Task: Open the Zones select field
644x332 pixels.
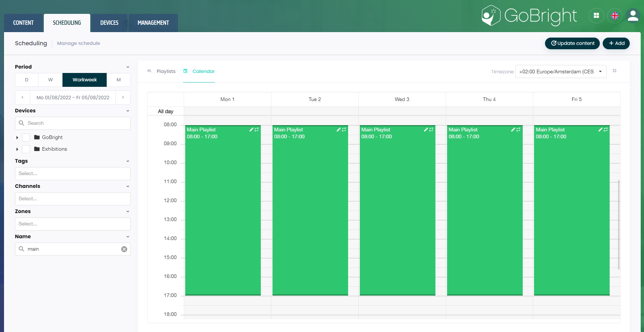Action: point(73,224)
